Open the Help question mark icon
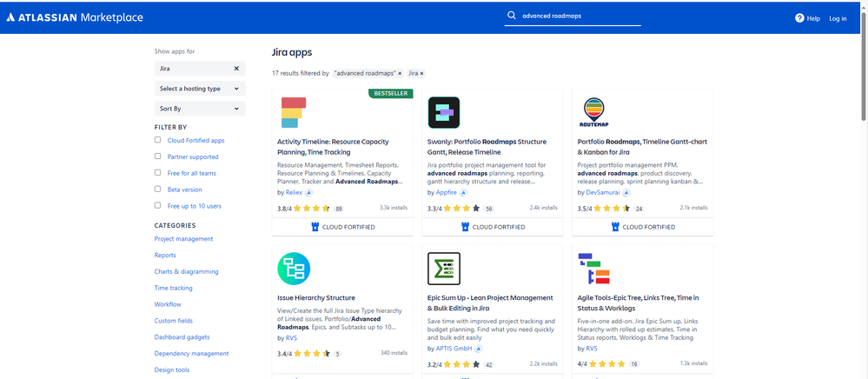This screenshot has width=868, height=379. pyautogui.click(x=799, y=18)
